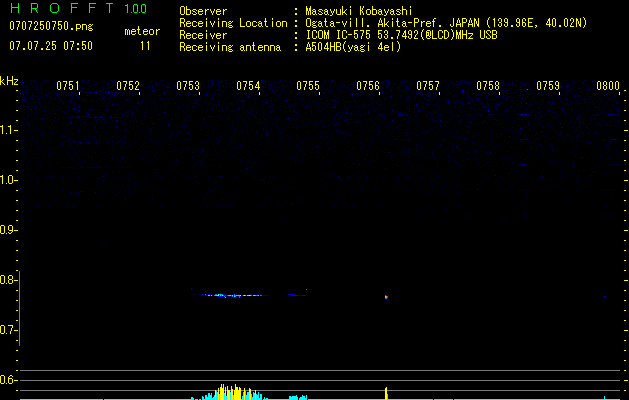Click time marker 0753
This screenshot has width=629, height=400.
coord(188,86)
